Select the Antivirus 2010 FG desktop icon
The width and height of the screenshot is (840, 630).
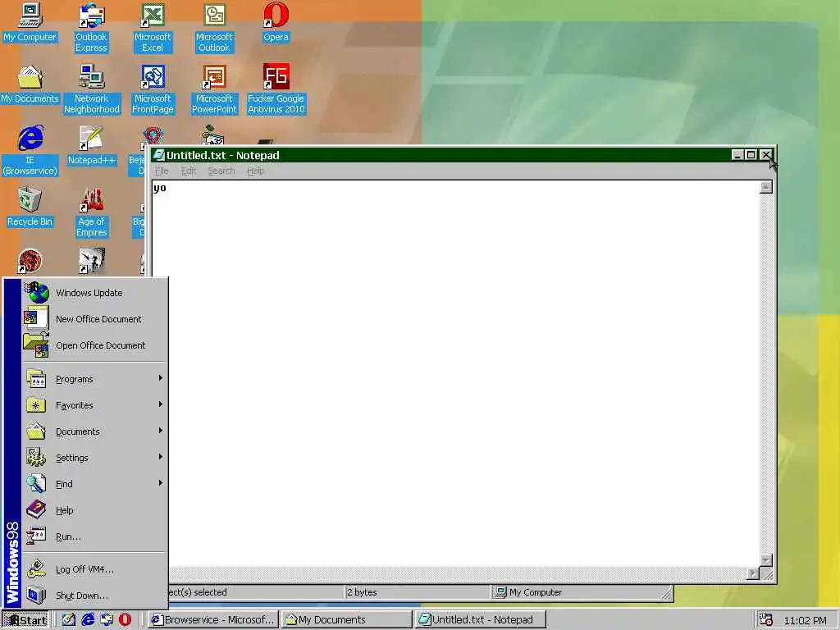(276, 89)
